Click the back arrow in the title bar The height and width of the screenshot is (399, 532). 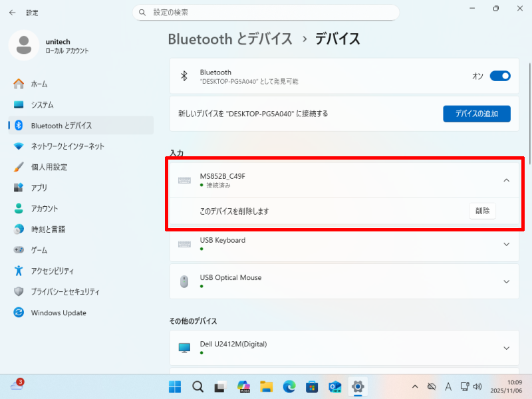click(12, 13)
